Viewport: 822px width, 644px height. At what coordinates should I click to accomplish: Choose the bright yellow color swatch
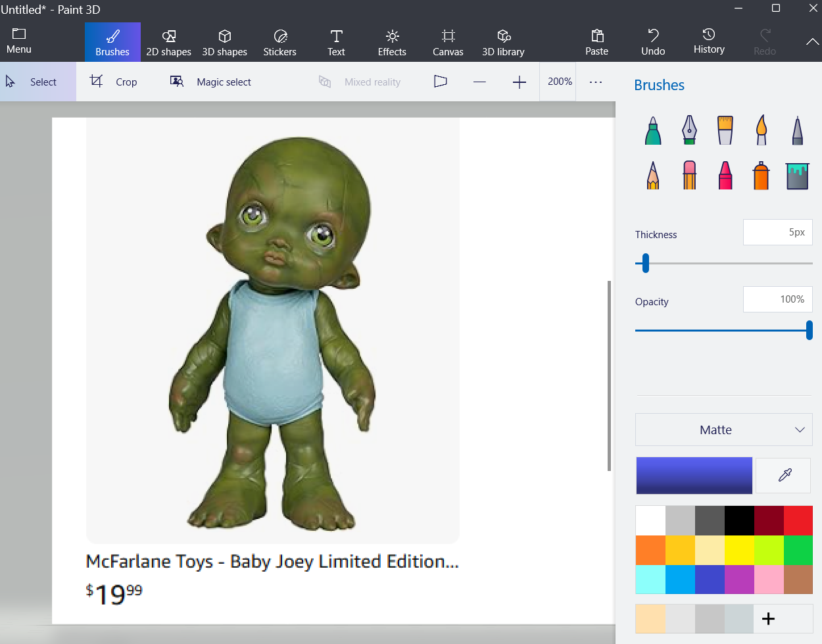[x=739, y=551]
